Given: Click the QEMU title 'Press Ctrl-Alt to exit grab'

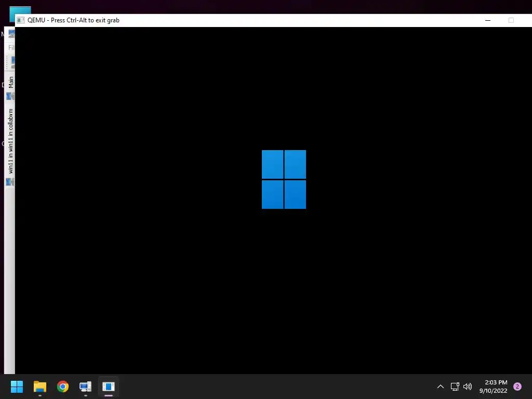Looking at the screenshot, I should pyautogui.click(x=85, y=20).
